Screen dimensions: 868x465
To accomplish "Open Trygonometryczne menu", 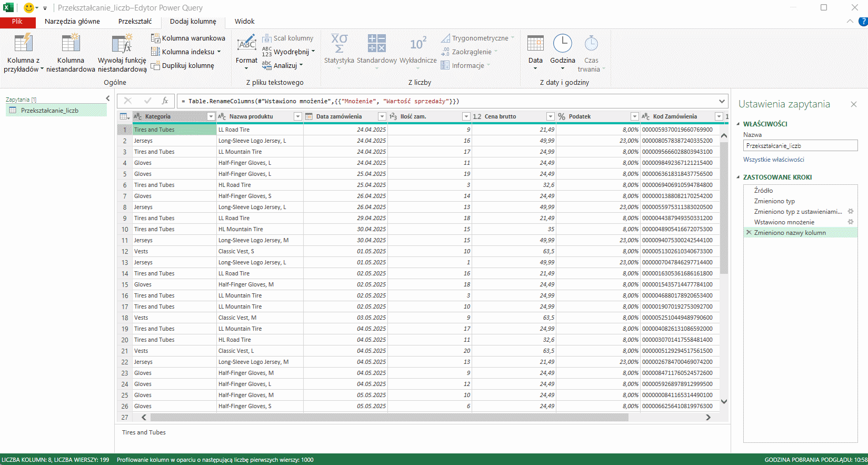I will click(477, 38).
